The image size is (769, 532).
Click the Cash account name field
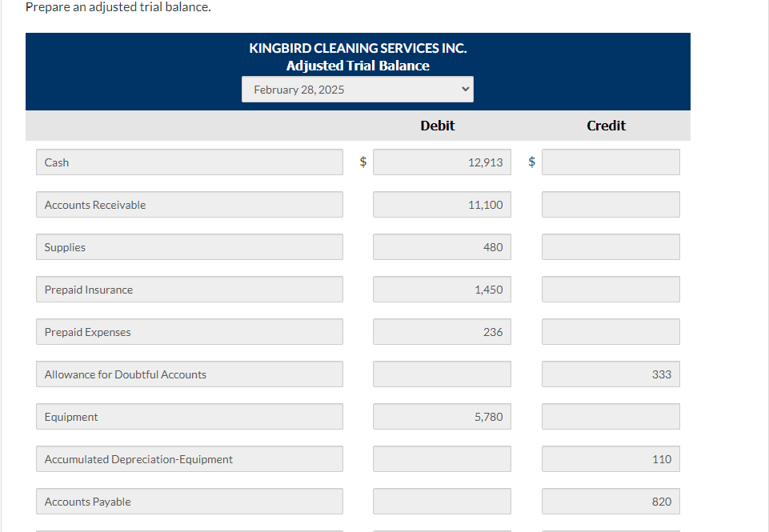click(189, 162)
